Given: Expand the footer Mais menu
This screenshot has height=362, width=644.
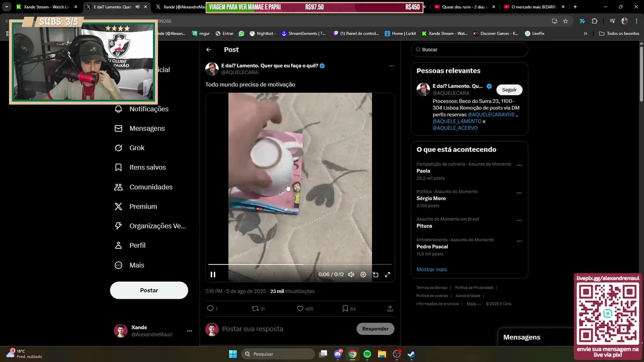Looking at the screenshot, I should click(x=473, y=304).
